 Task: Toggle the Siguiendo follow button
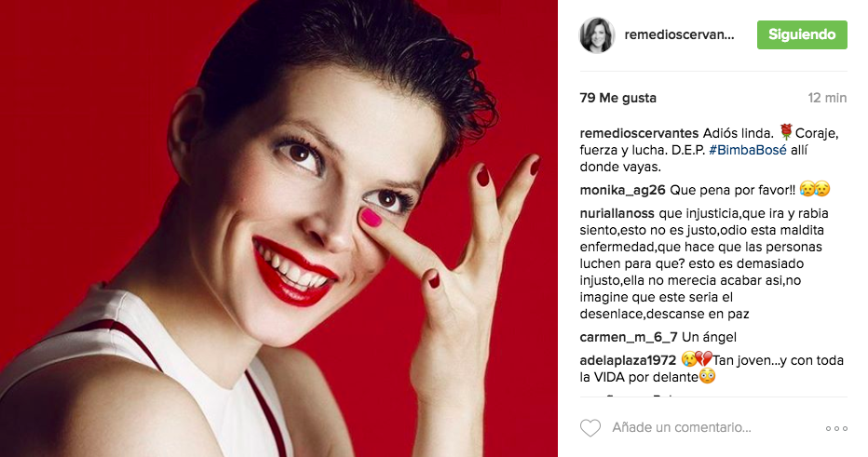(x=802, y=34)
